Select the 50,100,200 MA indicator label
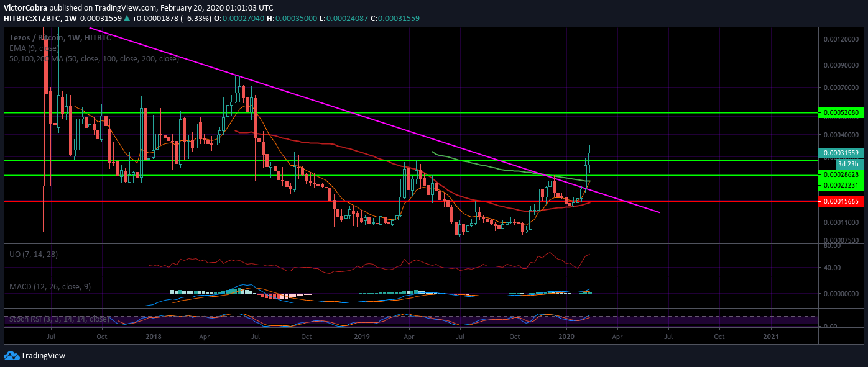This screenshot has height=367, width=868. click(94, 58)
